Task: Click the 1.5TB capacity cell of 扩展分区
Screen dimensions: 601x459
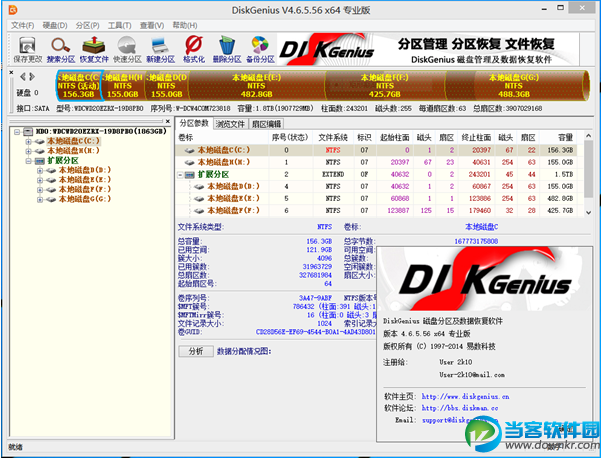Action: (x=565, y=174)
